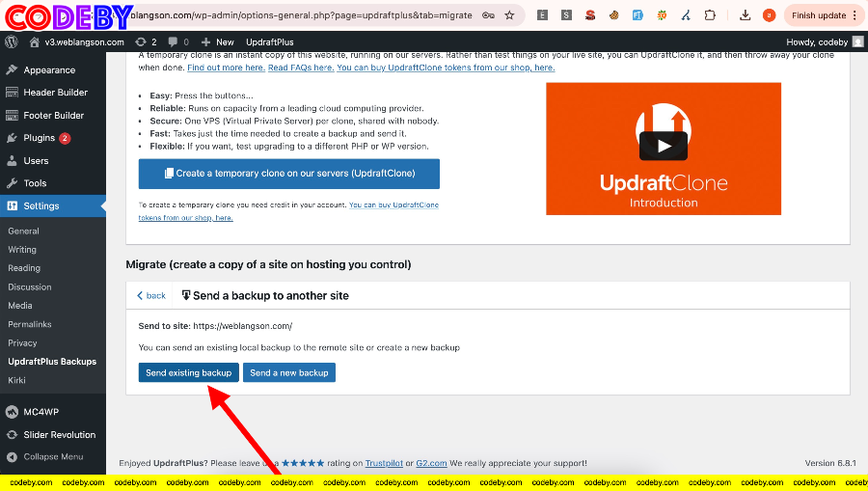Click the red S extension icon
The image size is (868, 491).
(x=590, y=15)
